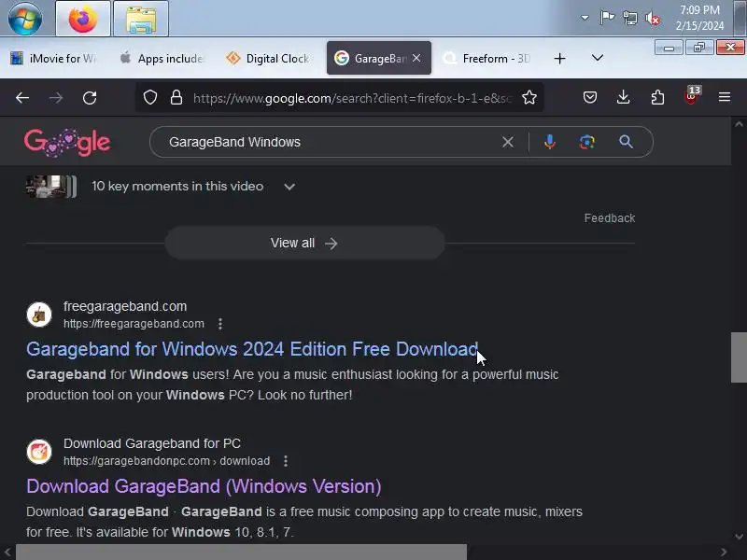Click the magnifier search button
Image resolution: width=747 pixels, height=560 pixels.
tap(626, 142)
